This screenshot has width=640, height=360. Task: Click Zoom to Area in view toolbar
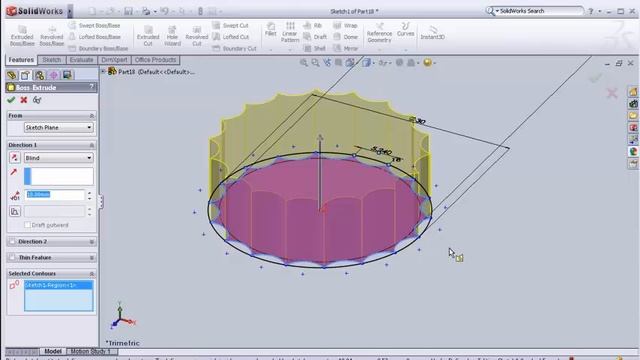pos(315,62)
